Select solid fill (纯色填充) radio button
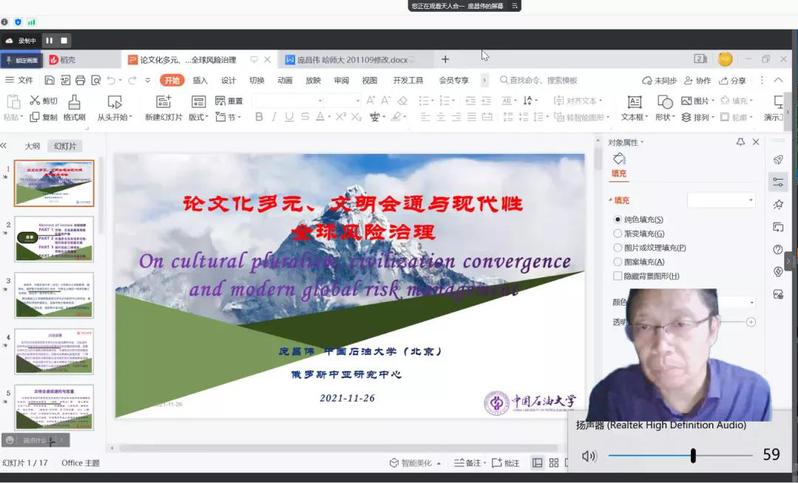The height and width of the screenshot is (483, 798). pos(618,219)
